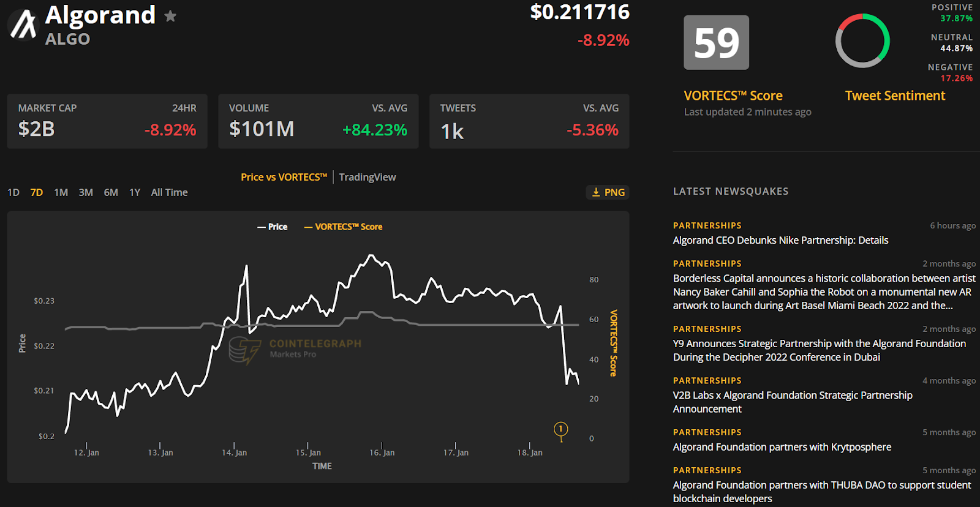Image resolution: width=980 pixels, height=507 pixels.
Task: Click the 15. Jan axis label
Action: coord(308,453)
